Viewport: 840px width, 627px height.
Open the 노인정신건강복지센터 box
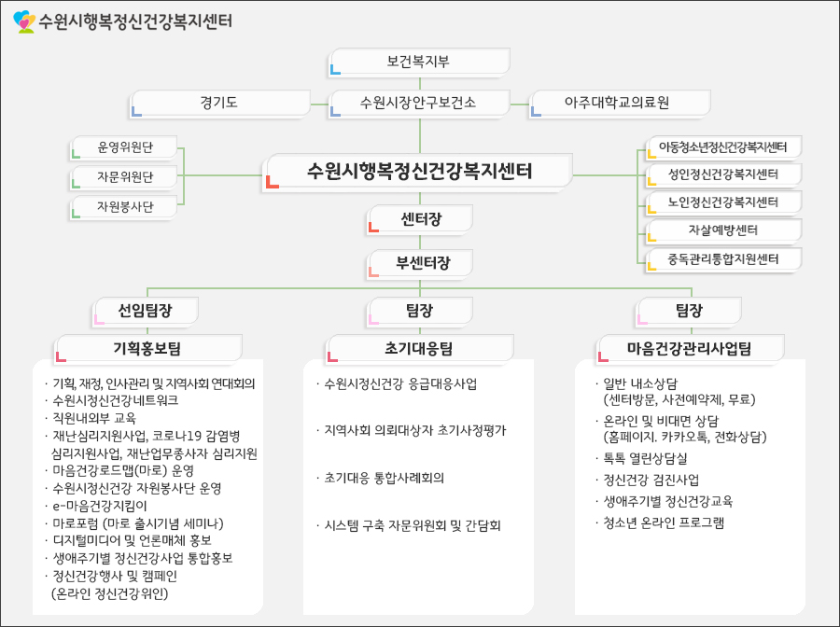pyautogui.click(x=722, y=202)
